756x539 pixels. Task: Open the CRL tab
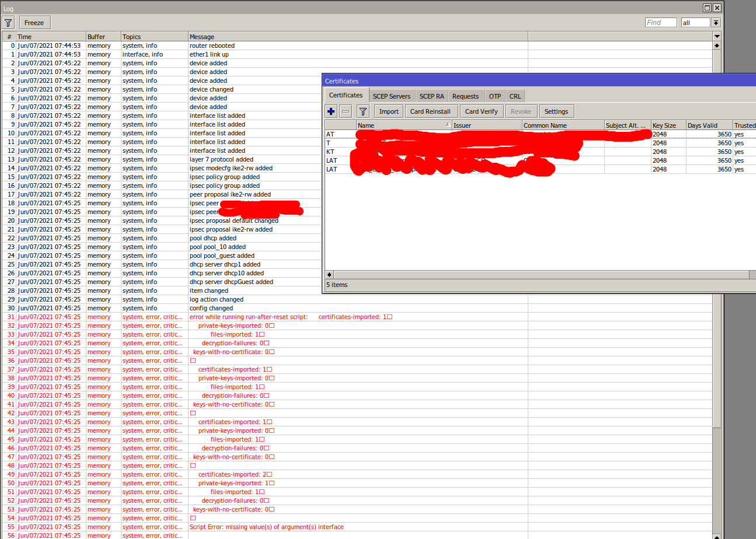click(x=515, y=96)
